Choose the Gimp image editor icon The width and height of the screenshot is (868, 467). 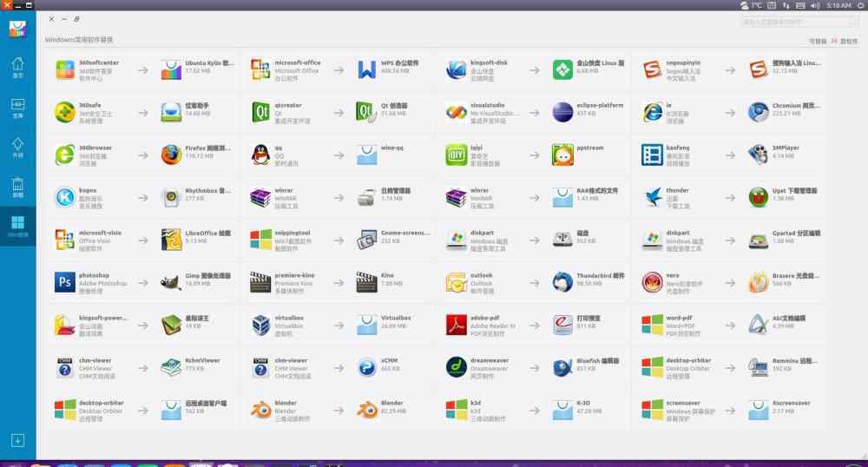171,283
